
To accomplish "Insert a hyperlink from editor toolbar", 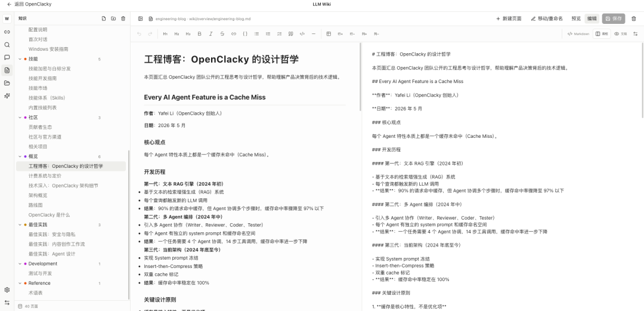I will point(234,34).
